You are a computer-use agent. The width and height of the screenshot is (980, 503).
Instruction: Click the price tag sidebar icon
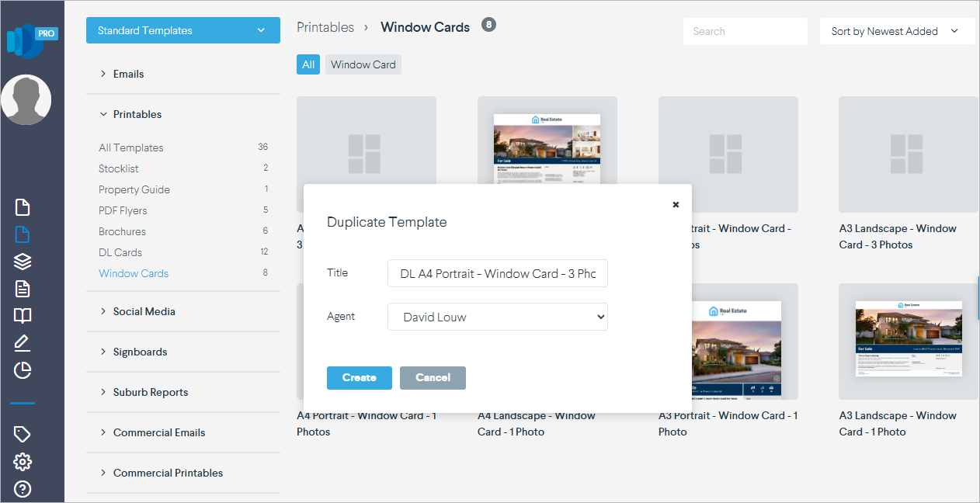coord(23,434)
